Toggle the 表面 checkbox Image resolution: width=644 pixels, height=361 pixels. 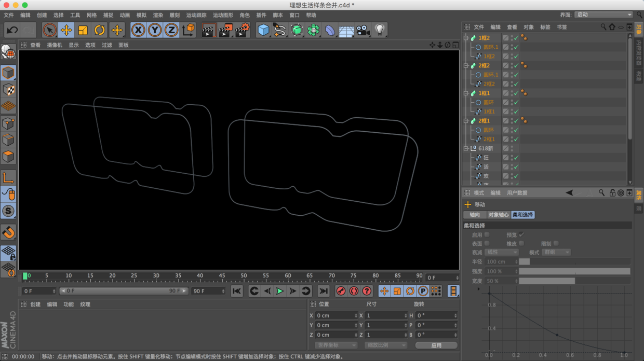pos(487,243)
